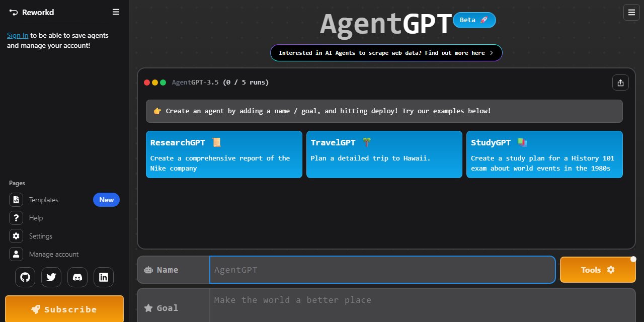Click the 'Create an agent' instruction message
644x322 pixels.
[384, 111]
